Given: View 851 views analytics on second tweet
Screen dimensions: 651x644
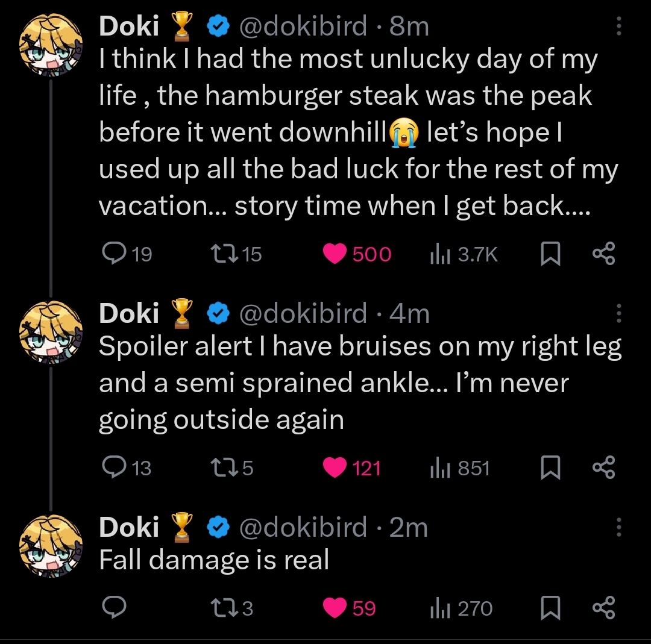Looking at the screenshot, I should [437, 468].
